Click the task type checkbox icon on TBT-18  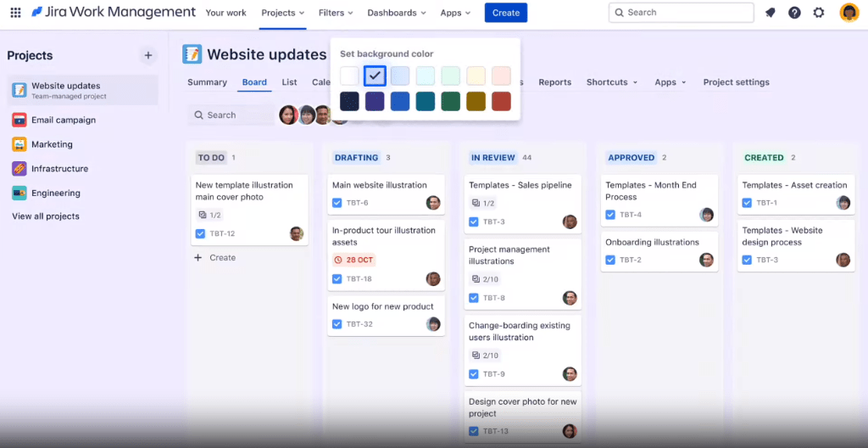pyautogui.click(x=337, y=279)
